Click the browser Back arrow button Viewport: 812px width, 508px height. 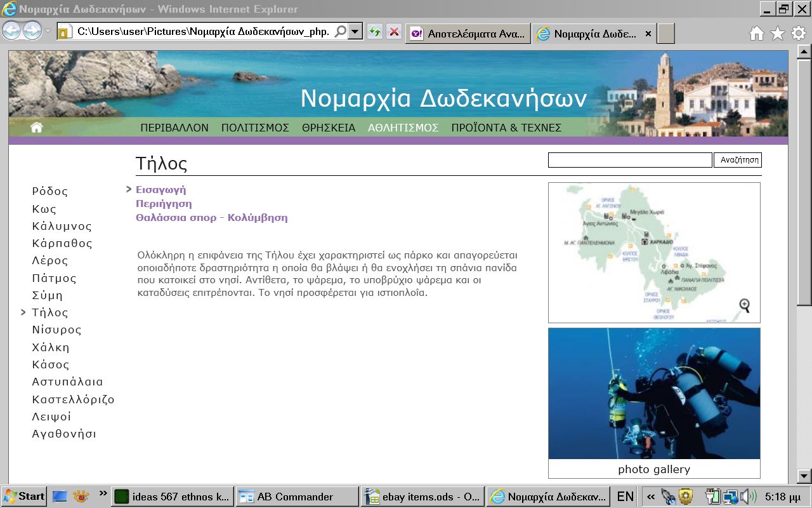click(11, 31)
